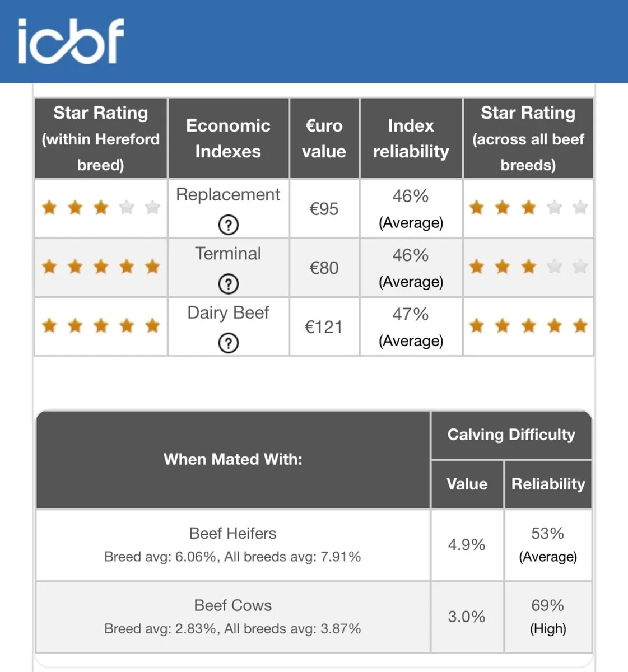Open the Dairy Beef index help icon
Screen dimensions: 628x672
(x=228, y=343)
